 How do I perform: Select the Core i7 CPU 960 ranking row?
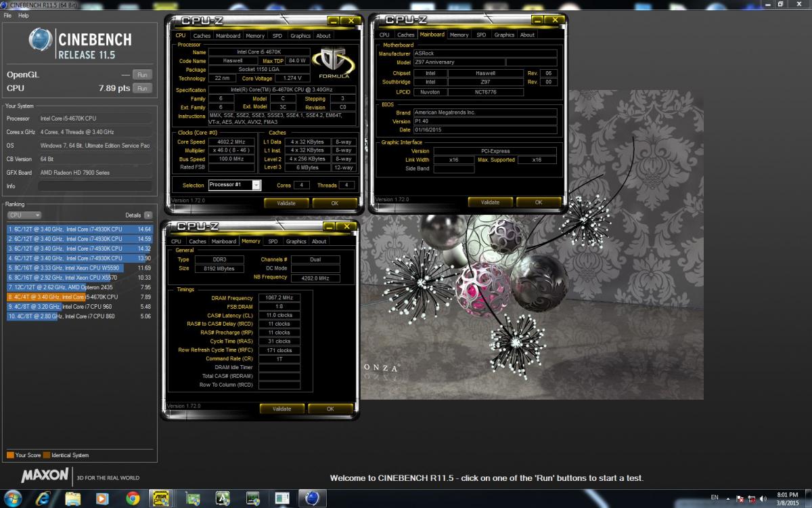80,306
